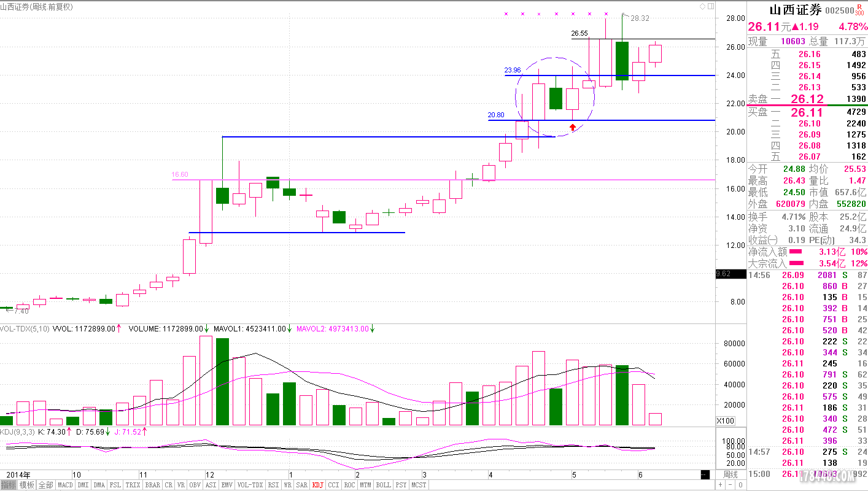Click the MAVOL2 legend value 4973413.00
Screen dimensions: 868x491
point(348,329)
